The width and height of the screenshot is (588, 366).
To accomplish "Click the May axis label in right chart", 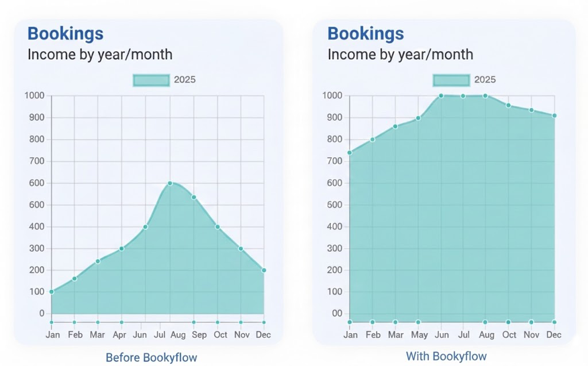I will tap(419, 335).
